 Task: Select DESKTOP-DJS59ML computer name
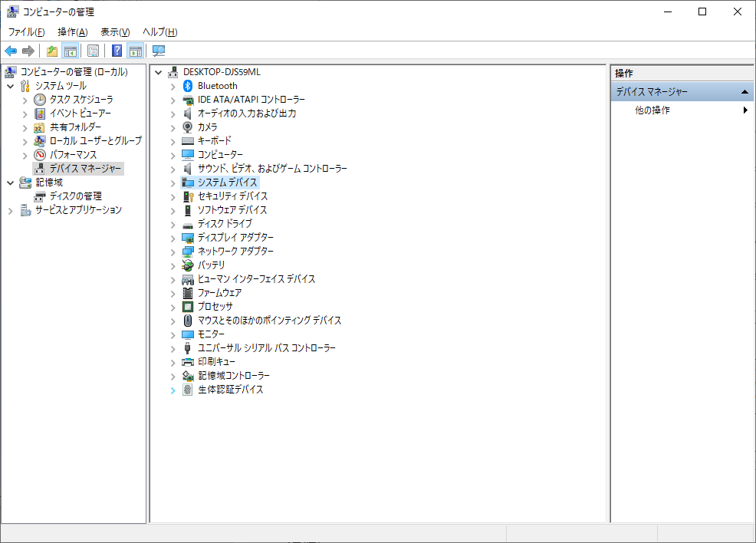[222, 72]
